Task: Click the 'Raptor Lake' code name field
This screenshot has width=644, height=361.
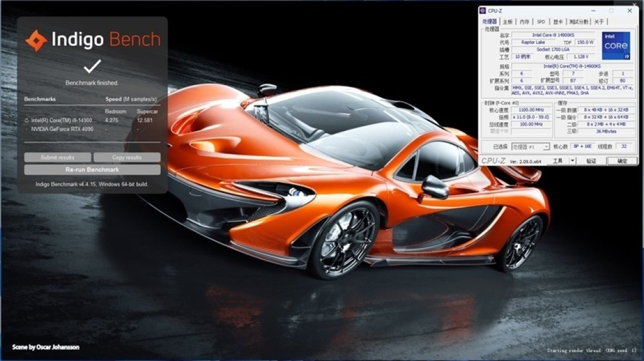Action: click(533, 42)
